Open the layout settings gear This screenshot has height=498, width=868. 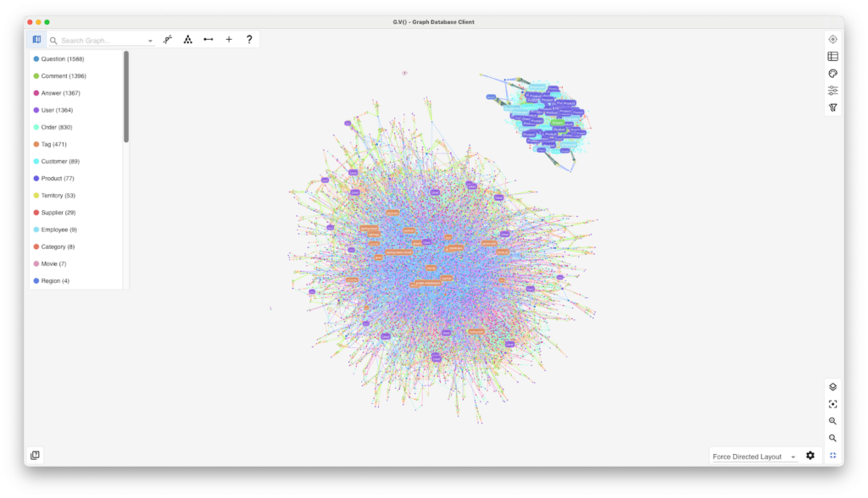coord(810,455)
